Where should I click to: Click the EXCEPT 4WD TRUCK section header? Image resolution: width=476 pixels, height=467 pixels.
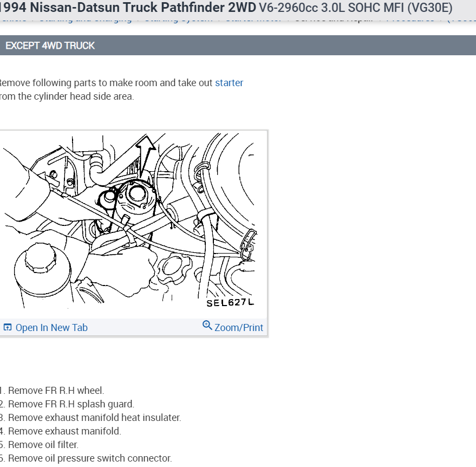(x=50, y=46)
